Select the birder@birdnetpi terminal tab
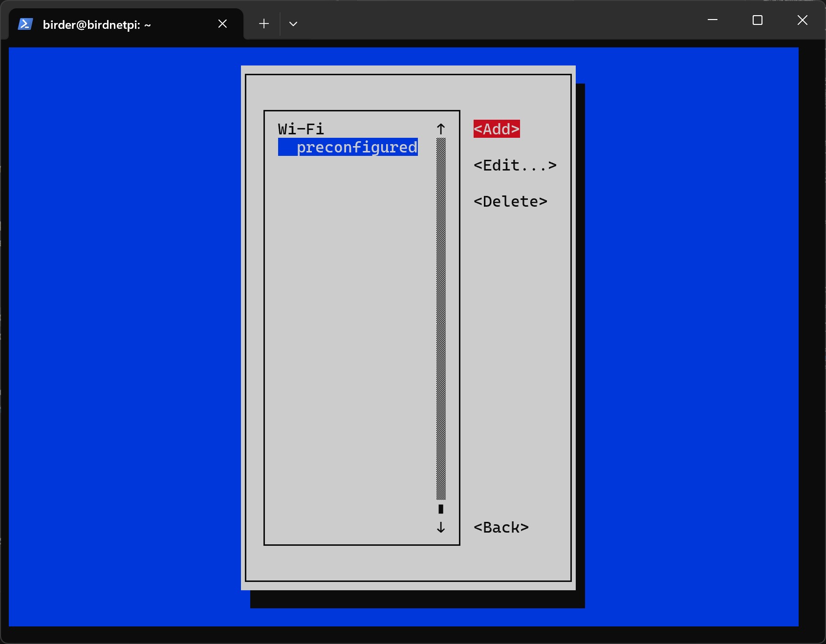The width and height of the screenshot is (826, 644). [x=97, y=24]
